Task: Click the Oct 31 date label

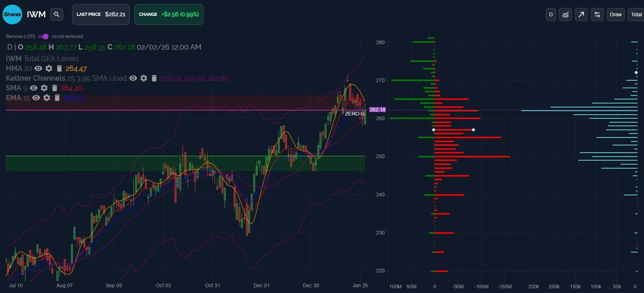Action: click(x=212, y=285)
